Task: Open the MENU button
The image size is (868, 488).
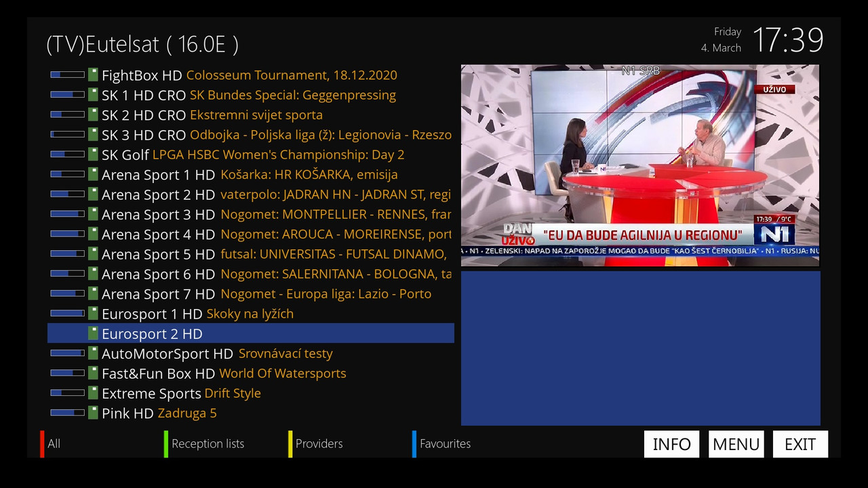Action: [736, 444]
